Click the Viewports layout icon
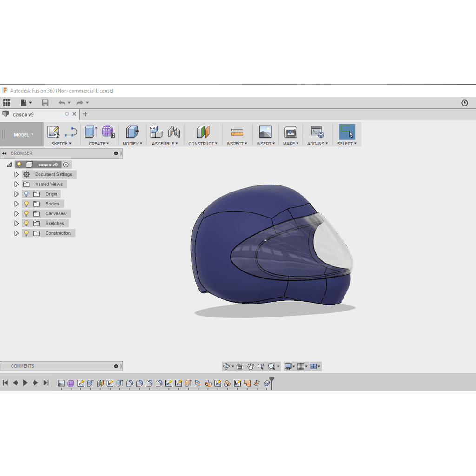The width and height of the screenshot is (476, 476). coord(314,366)
